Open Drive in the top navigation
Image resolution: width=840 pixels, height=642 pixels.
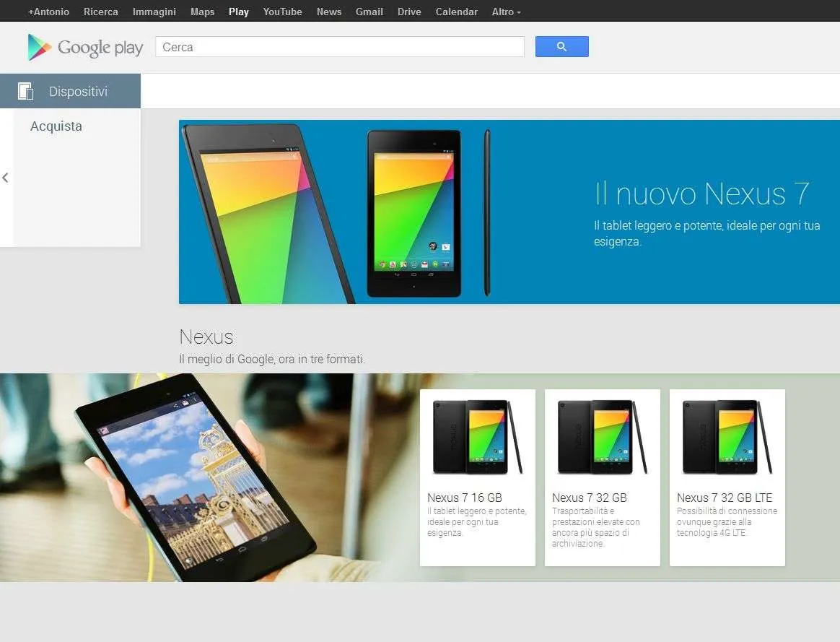(409, 12)
